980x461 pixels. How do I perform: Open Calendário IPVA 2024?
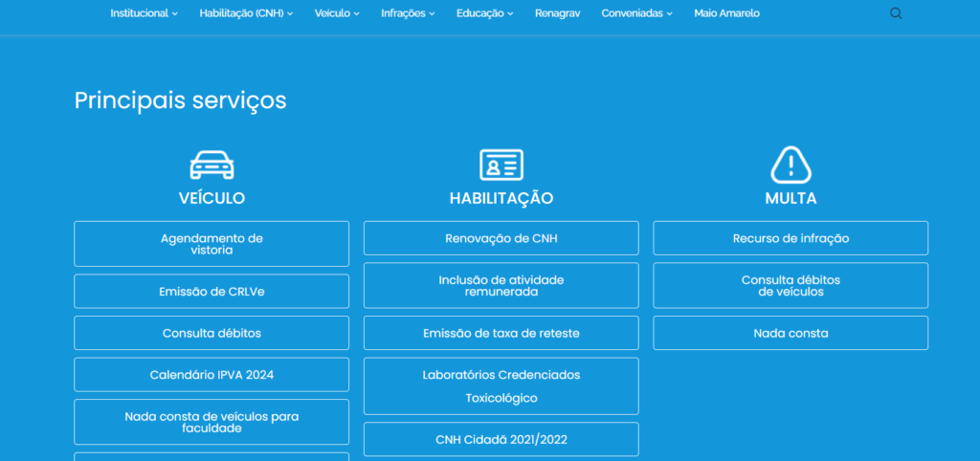212,375
